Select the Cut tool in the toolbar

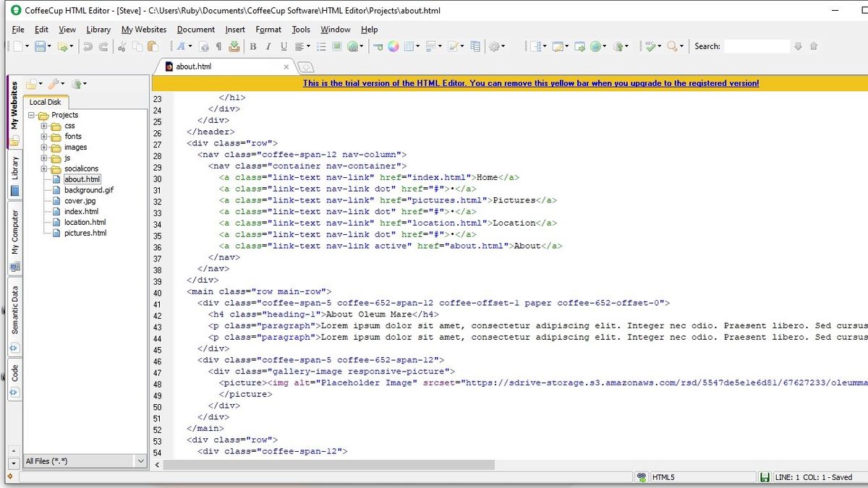coord(121,46)
